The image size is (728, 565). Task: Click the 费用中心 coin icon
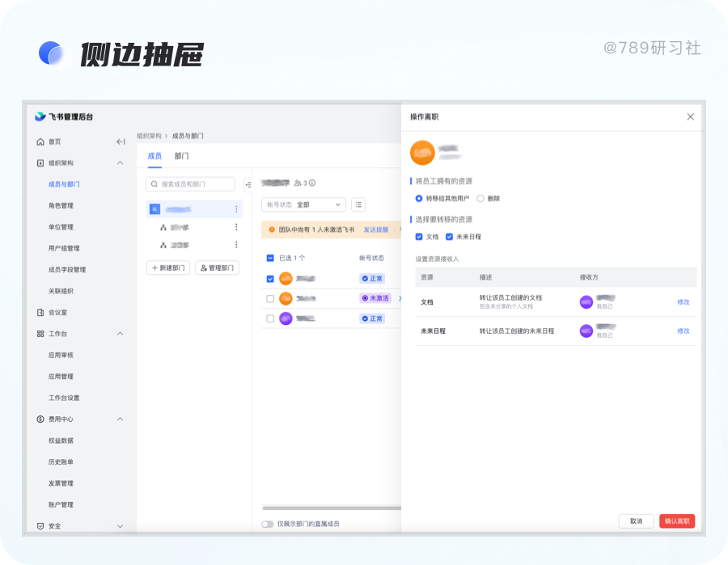pyautogui.click(x=40, y=419)
